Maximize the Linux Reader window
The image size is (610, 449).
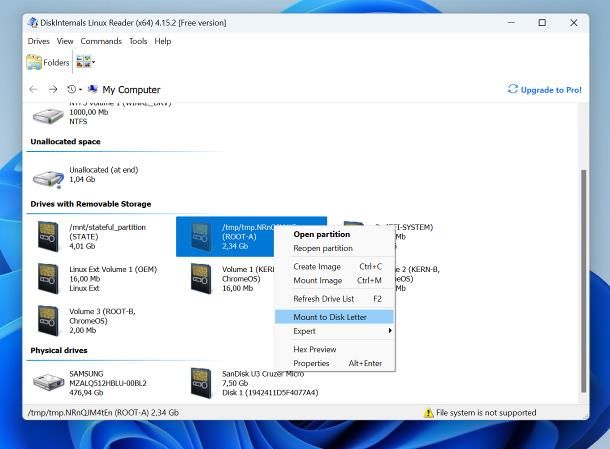tap(542, 23)
